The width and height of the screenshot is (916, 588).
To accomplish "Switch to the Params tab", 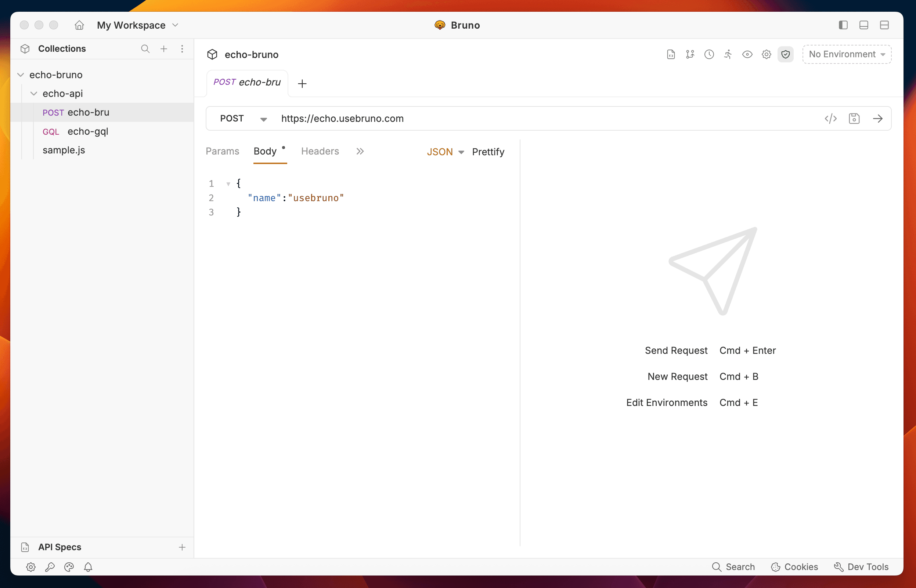I will coord(222,151).
